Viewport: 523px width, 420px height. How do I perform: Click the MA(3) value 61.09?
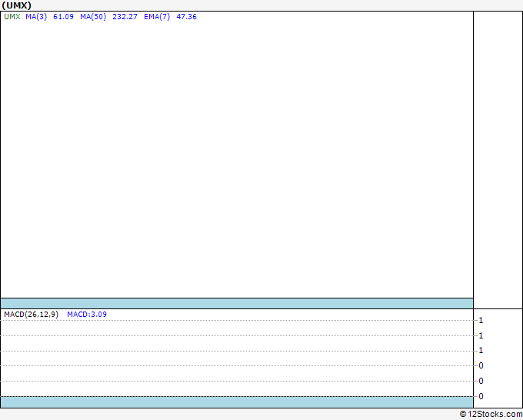(63, 17)
